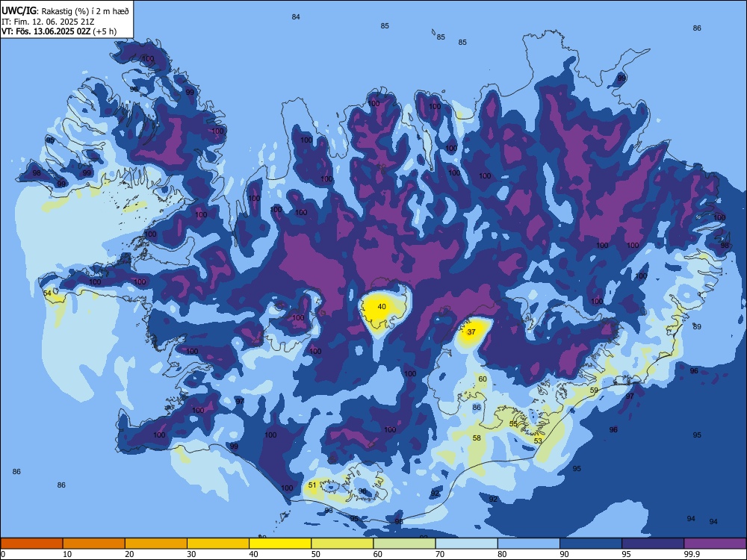
Task: Click the '40' value on the yellow glacier area
Action: pyautogui.click(x=382, y=307)
